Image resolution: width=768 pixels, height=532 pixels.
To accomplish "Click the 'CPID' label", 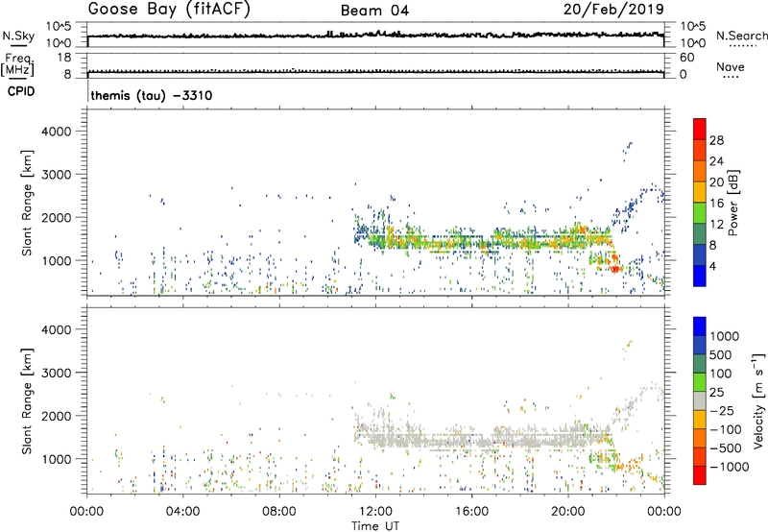I will coord(21,91).
